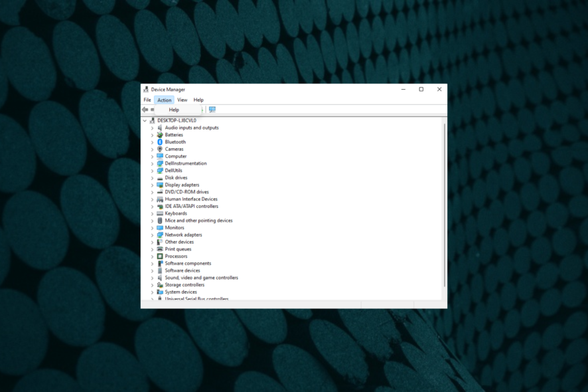The image size is (588, 392).
Task: Click the Human Interface Devices icon
Action: [160, 199]
